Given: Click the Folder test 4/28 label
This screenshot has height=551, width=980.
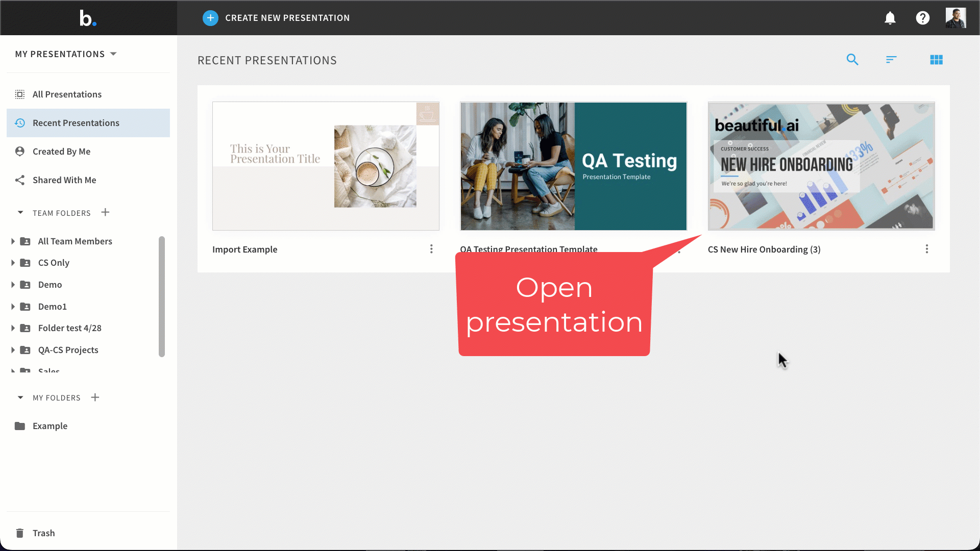Looking at the screenshot, I should [x=70, y=328].
